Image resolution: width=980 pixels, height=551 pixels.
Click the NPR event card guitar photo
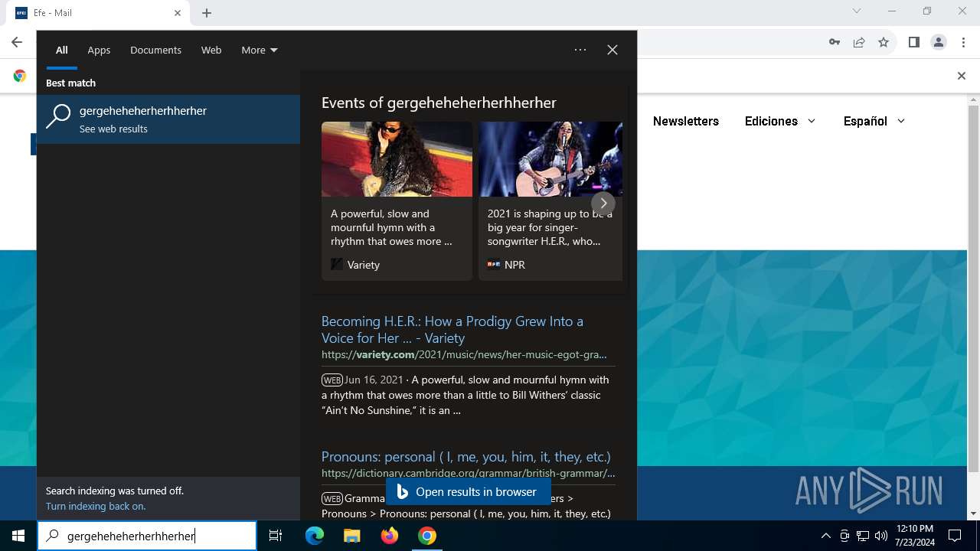pos(550,159)
